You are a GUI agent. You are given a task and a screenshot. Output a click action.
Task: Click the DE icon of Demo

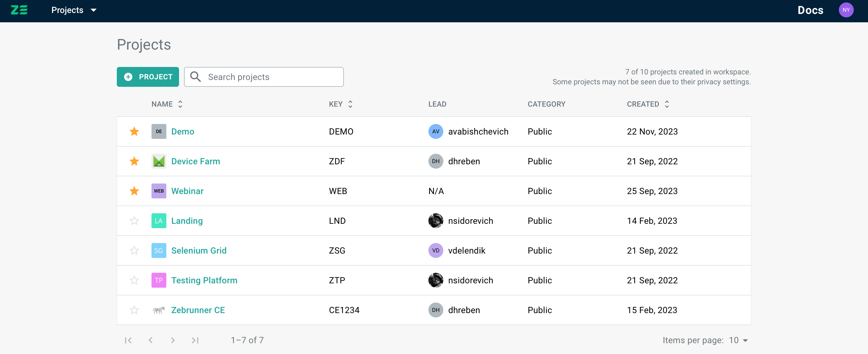click(159, 131)
